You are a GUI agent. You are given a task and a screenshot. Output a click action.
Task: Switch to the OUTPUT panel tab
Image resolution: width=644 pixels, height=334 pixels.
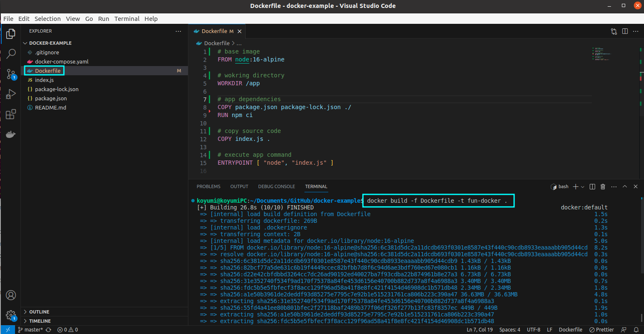[239, 186]
